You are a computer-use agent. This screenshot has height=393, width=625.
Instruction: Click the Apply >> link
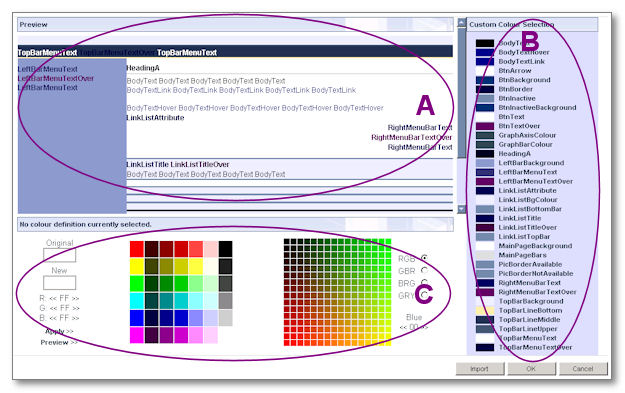point(59,331)
